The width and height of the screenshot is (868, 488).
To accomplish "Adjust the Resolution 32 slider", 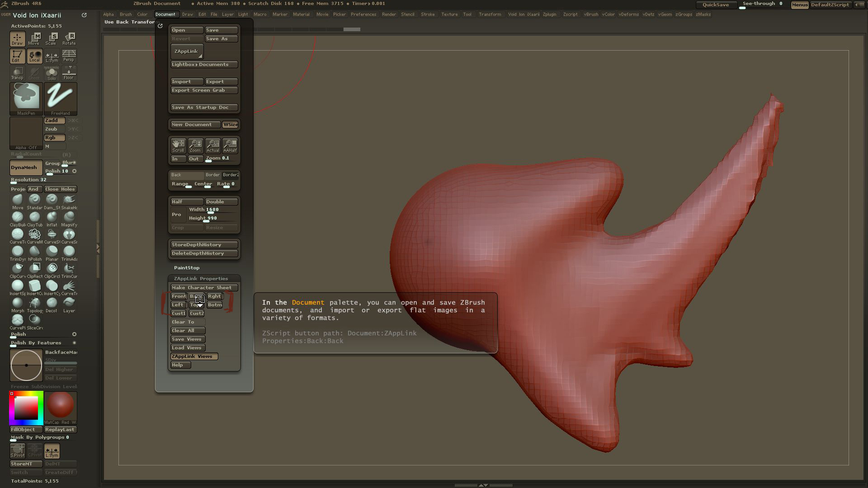I will click(x=43, y=180).
